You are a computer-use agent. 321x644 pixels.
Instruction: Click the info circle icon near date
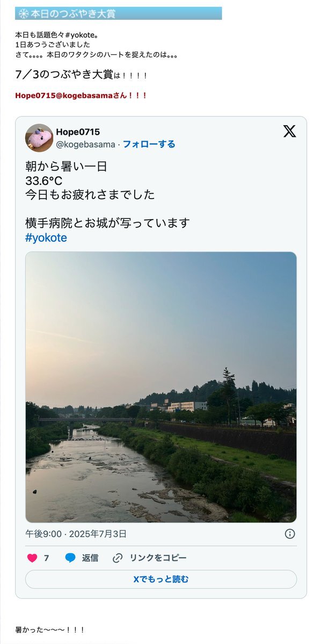click(289, 533)
